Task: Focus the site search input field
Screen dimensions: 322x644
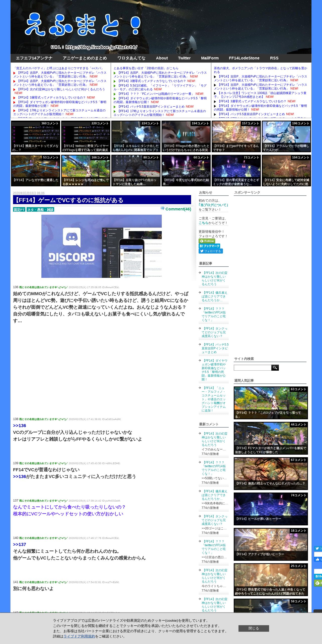Action: (x=253, y=368)
